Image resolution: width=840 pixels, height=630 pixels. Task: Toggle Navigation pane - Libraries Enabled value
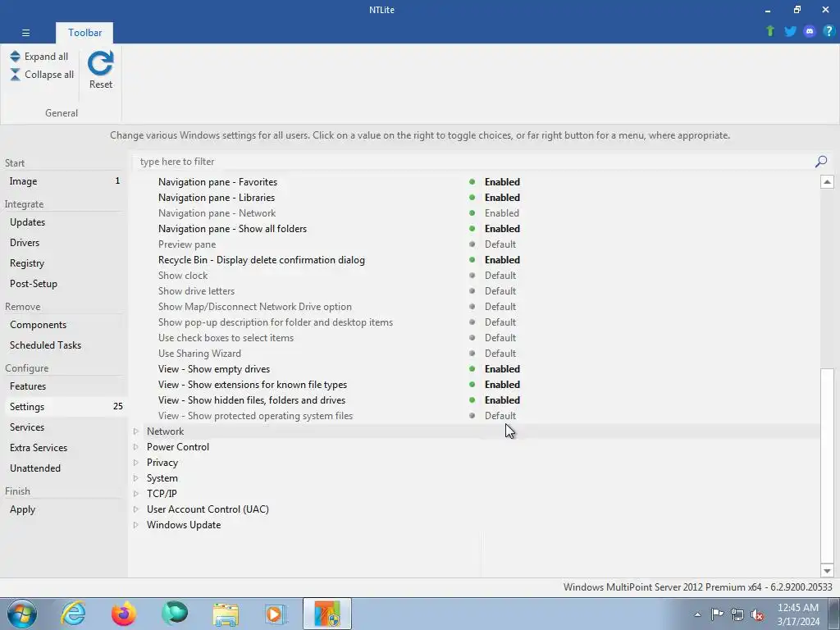(502, 198)
